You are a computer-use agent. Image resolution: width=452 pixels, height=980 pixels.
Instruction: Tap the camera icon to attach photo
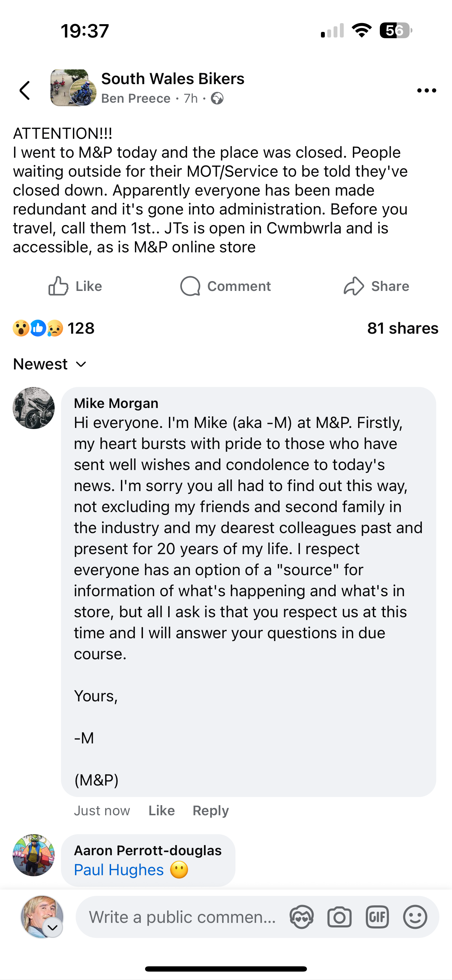[339, 917]
